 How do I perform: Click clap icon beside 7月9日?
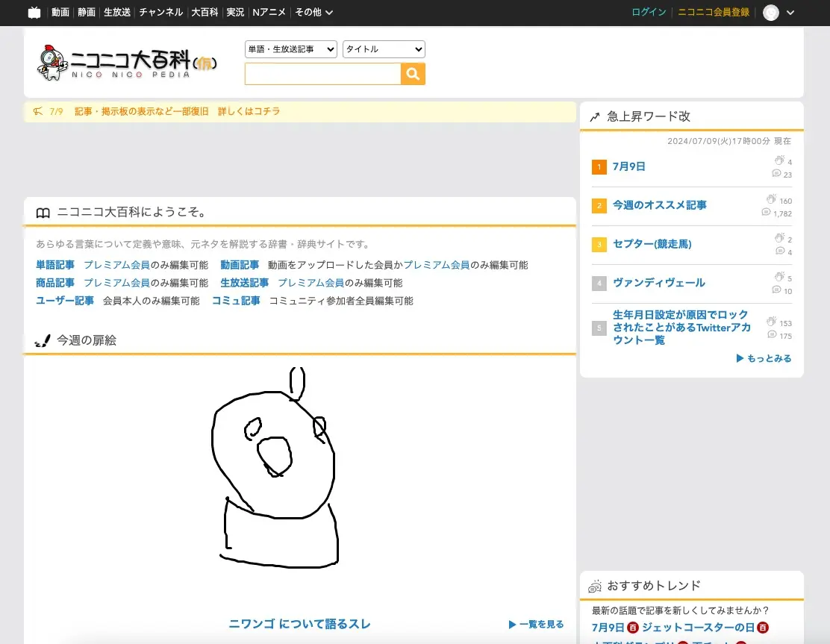click(x=779, y=160)
